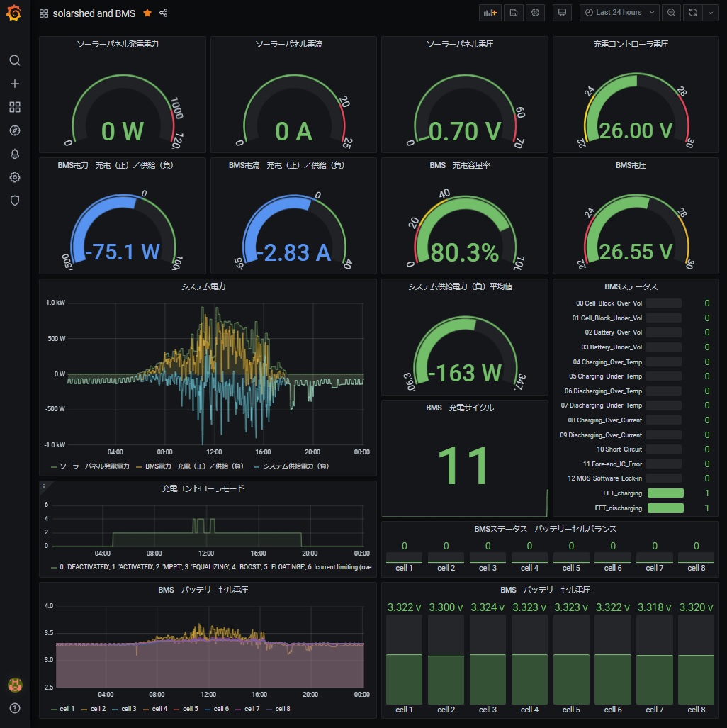727x728 pixels.
Task: Open the Alerting bell icon
Action: click(x=15, y=154)
